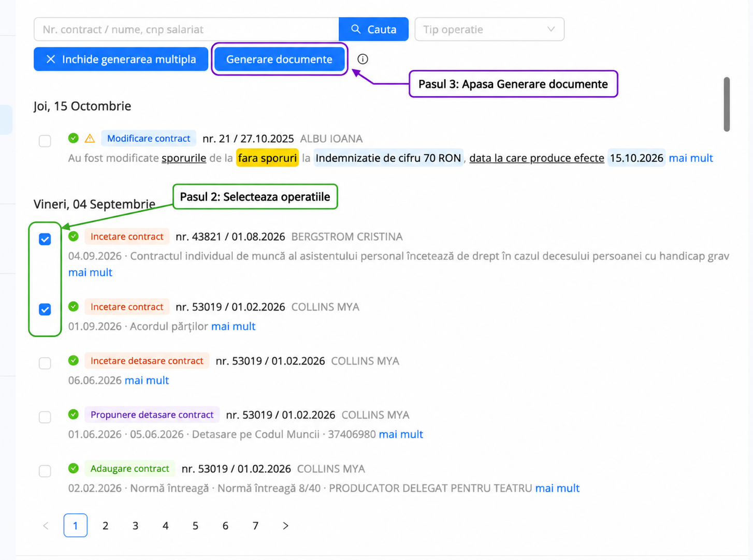
Task: Expand mai mult next to Acordul părților
Action: click(233, 326)
